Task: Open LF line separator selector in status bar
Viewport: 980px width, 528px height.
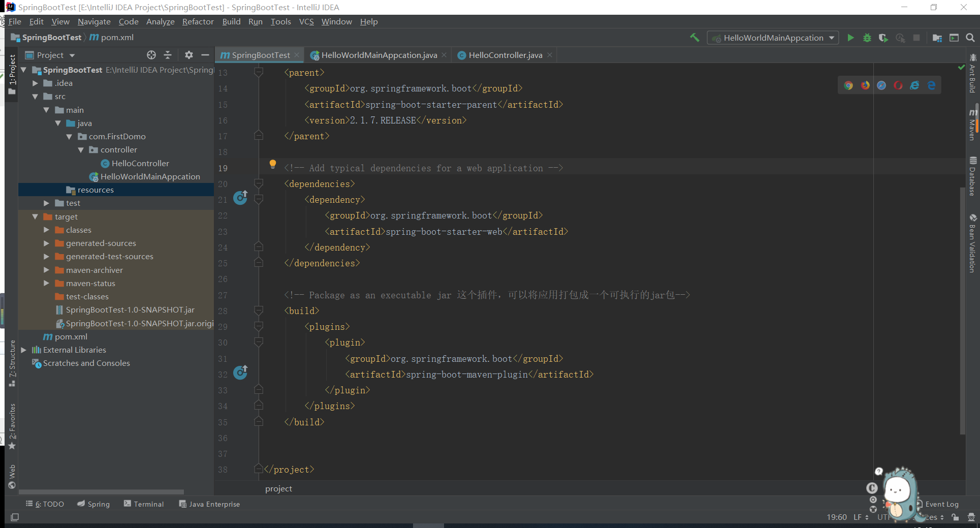Action: [x=861, y=517]
